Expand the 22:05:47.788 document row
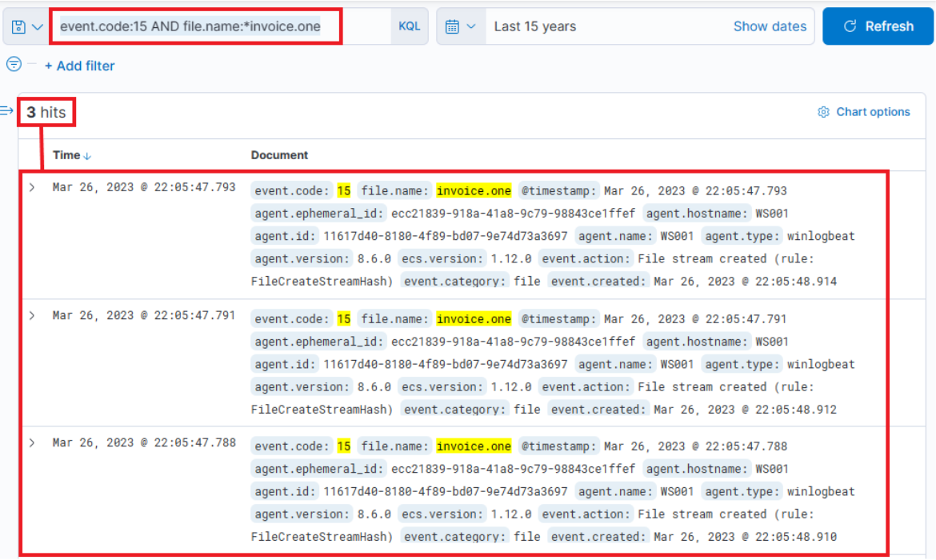Screen dimensions: 936x560 [32, 442]
